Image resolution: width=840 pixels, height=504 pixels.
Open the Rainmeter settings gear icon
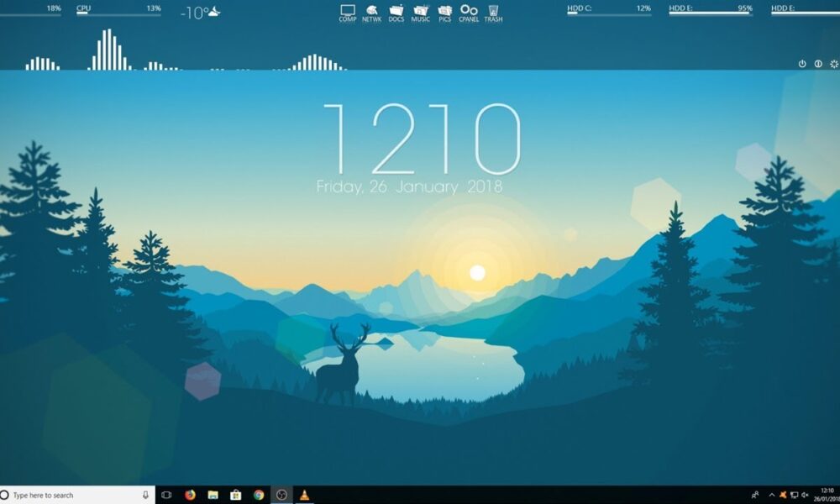pyautogui.click(x=834, y=63)
